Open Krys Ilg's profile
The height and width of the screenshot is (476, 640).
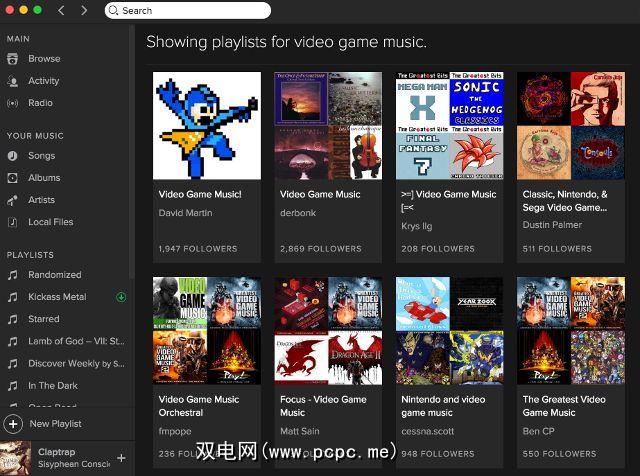417,226
